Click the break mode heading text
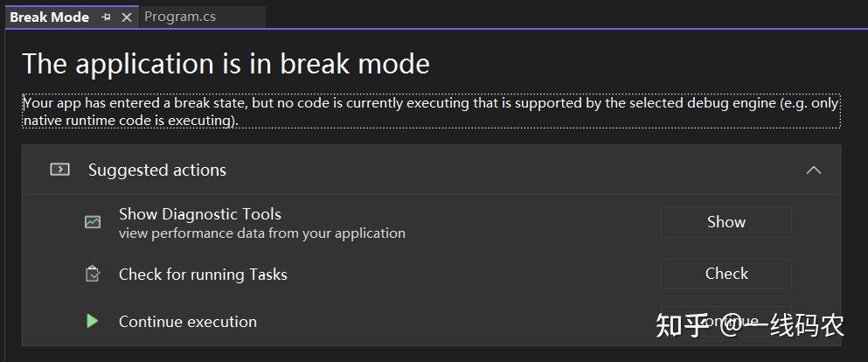 (226, 64)
